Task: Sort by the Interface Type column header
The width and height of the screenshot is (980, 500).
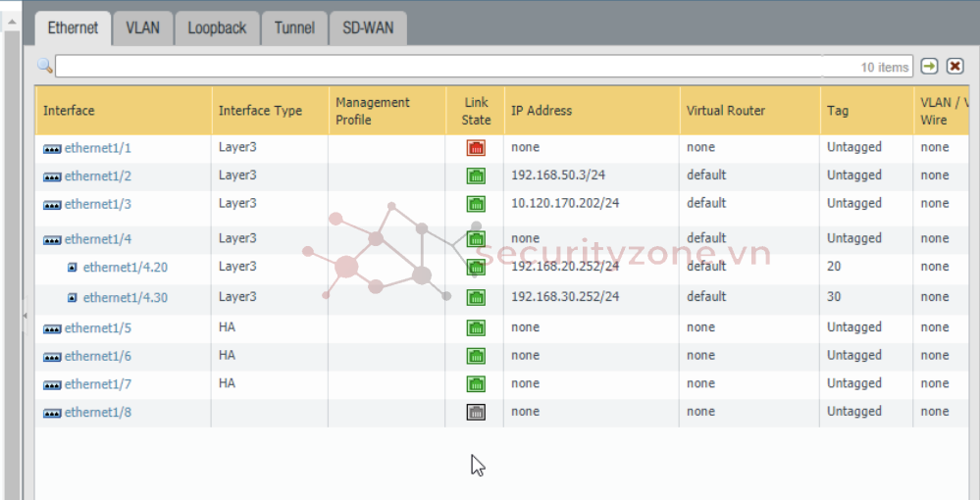Action: tap(260, 111)
